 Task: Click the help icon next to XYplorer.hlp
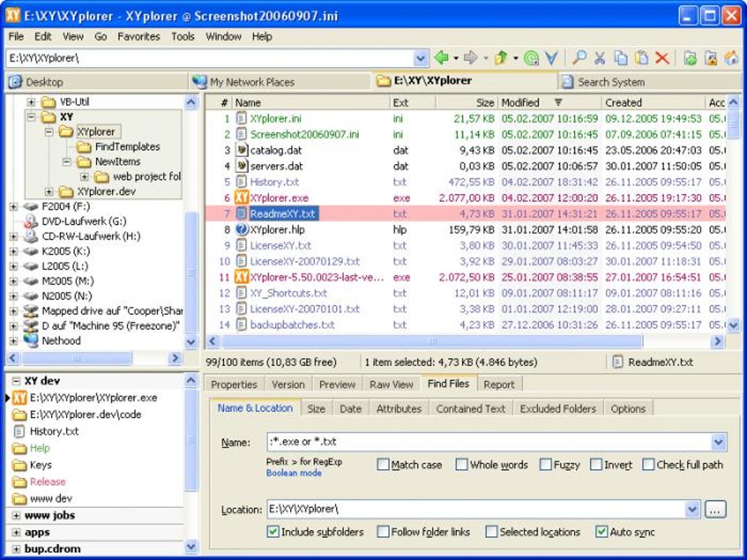pyautogui.click(x=242, y=230)
